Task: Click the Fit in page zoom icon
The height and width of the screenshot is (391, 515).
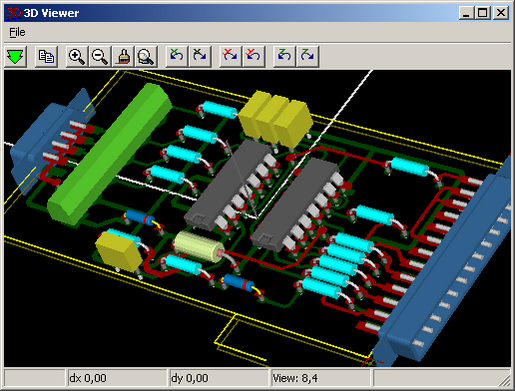Action: click(x=146, y=57)
